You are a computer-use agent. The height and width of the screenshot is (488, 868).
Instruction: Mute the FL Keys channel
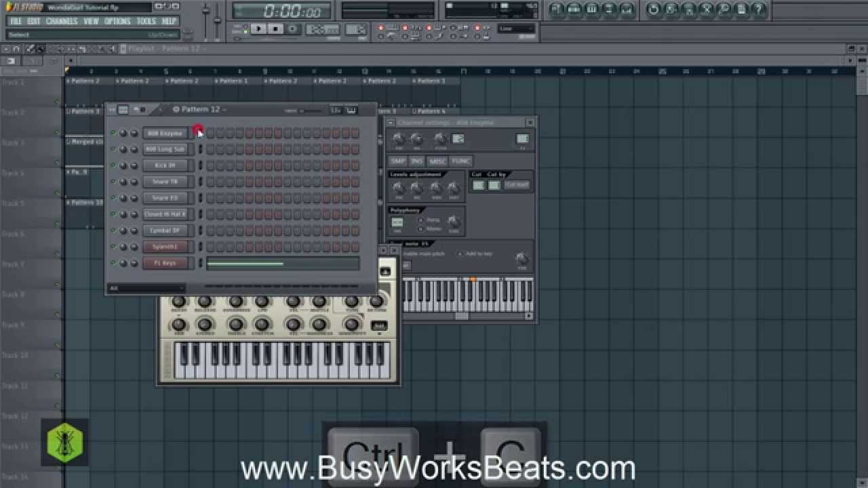tap(113, 264)
